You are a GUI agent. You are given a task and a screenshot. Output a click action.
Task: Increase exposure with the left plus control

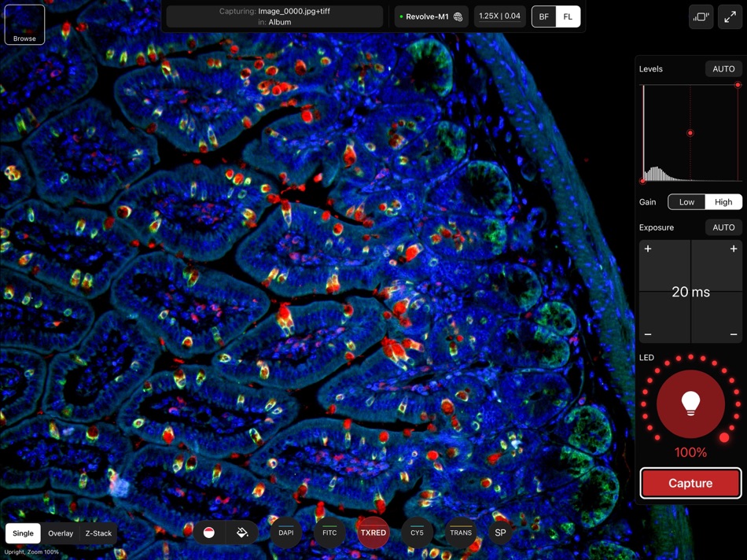point(648,249)
